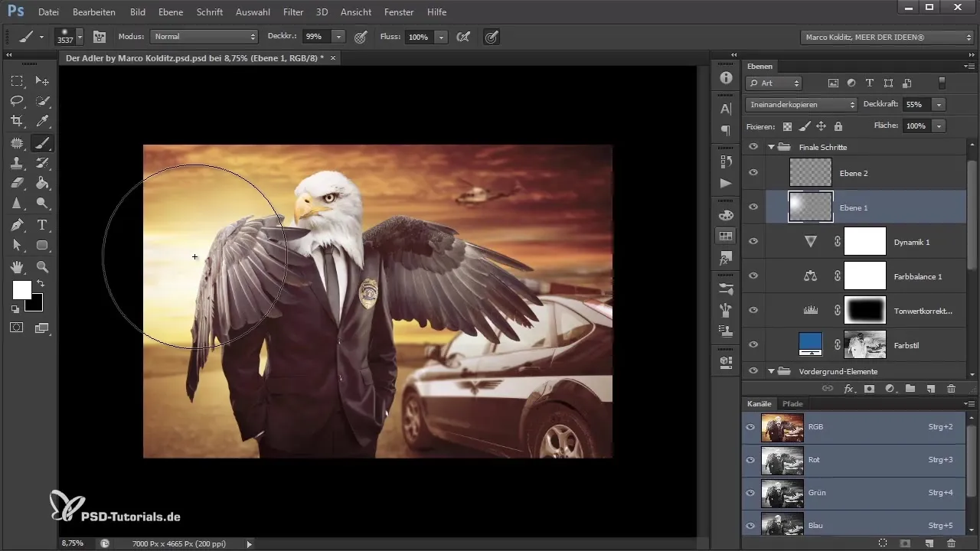Toggle visibility of the Blau channel
The height and width of the screenshot is (551, 980).
[x=751, y=526]
